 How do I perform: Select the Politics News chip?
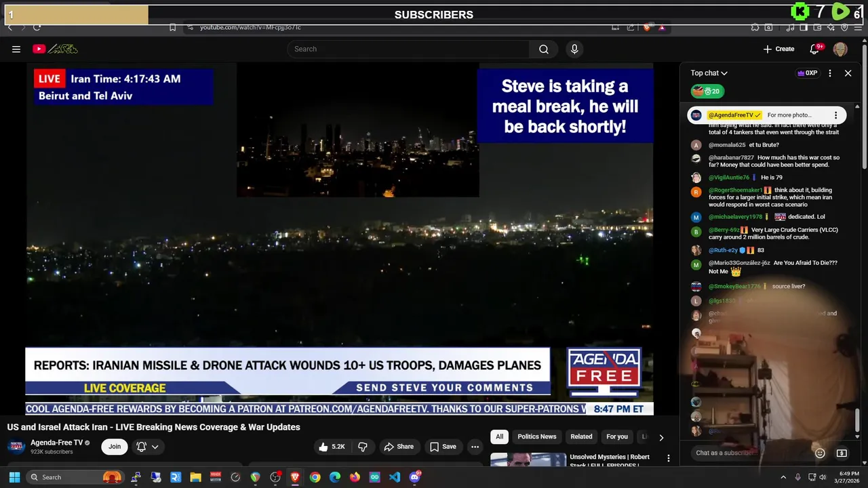pos(537,436)
